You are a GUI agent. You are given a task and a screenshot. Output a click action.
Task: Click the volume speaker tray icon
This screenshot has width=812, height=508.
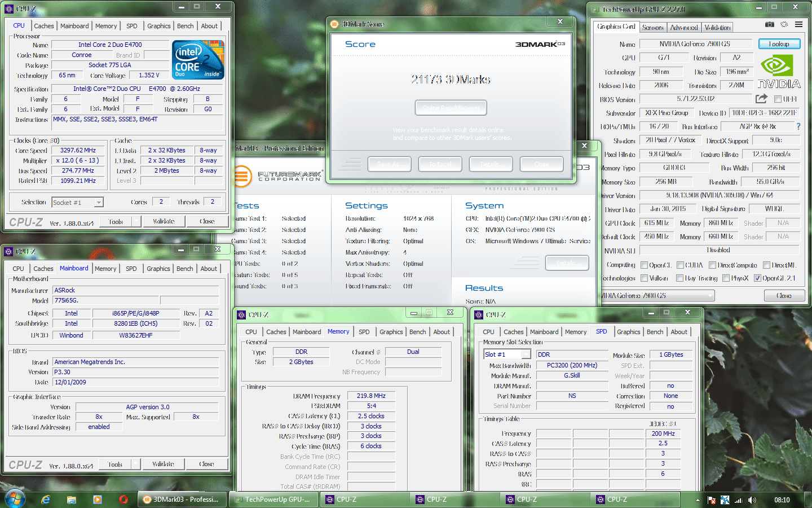click(x=752, y=500)
